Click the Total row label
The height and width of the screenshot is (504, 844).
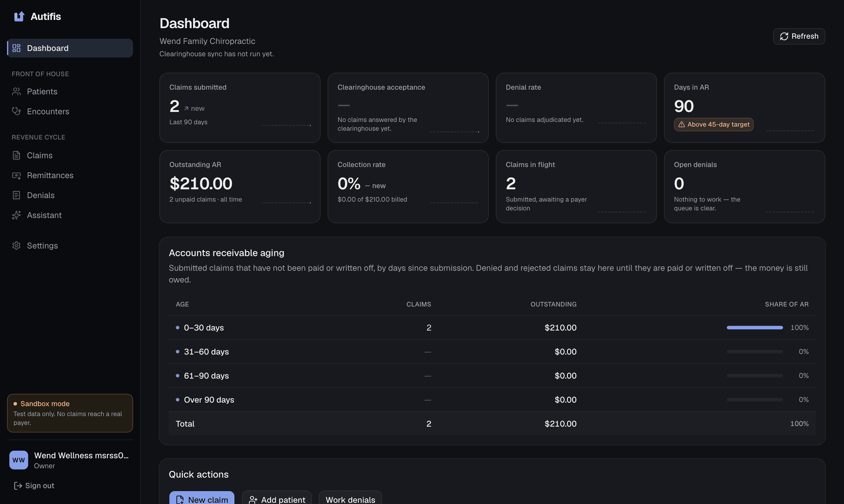pos(185,424)
